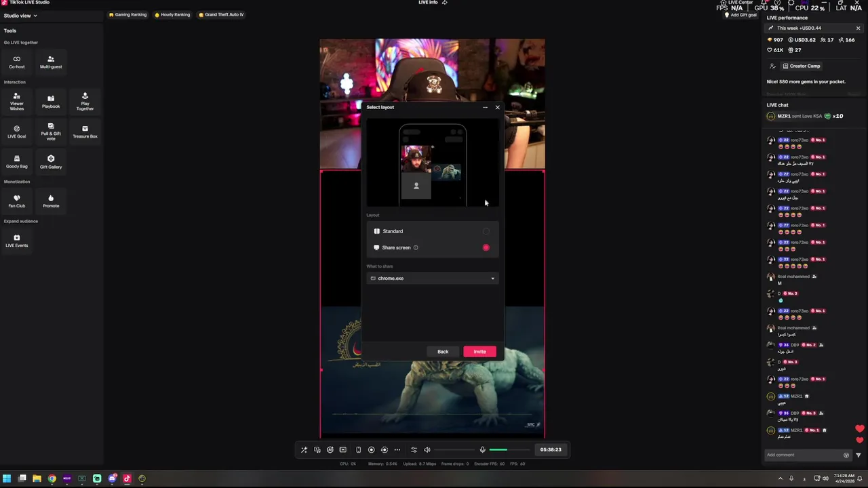Open the three-dots more options in bottom toolbar
The height and width of the screenshot is (488, 868).
[397, 449]
